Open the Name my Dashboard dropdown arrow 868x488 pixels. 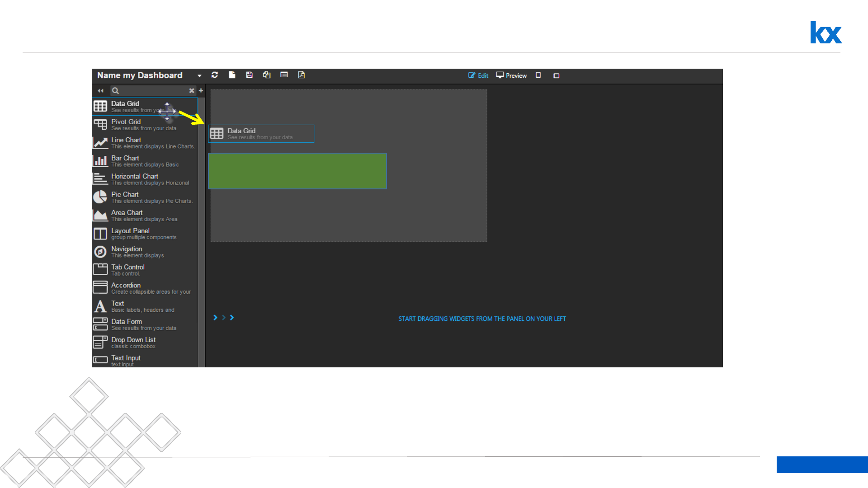[x=199, y=76]
